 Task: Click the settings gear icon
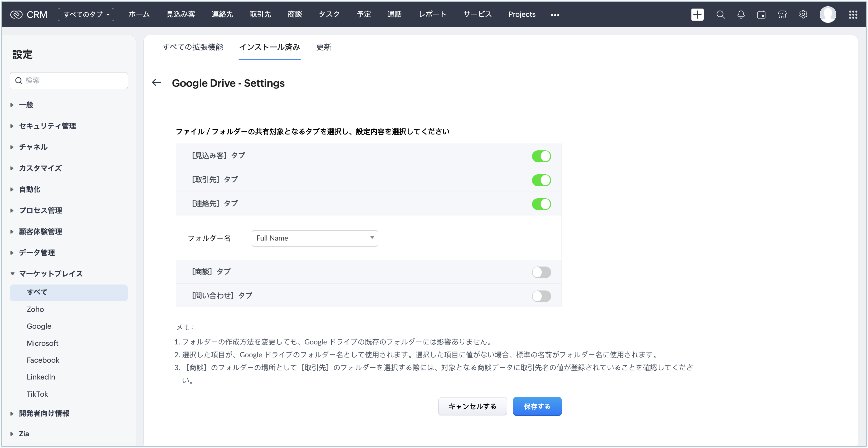click(803, 15)
